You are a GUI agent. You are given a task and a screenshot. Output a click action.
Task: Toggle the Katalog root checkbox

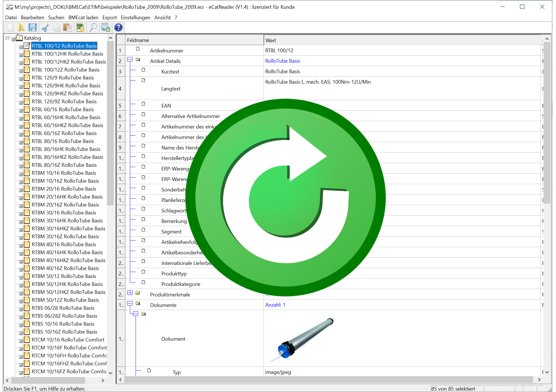point(14,39)
